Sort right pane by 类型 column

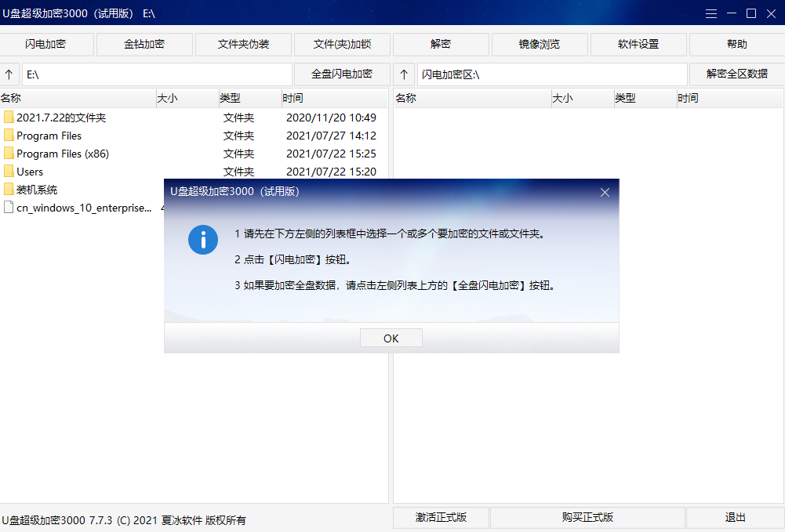click(645, 98)
